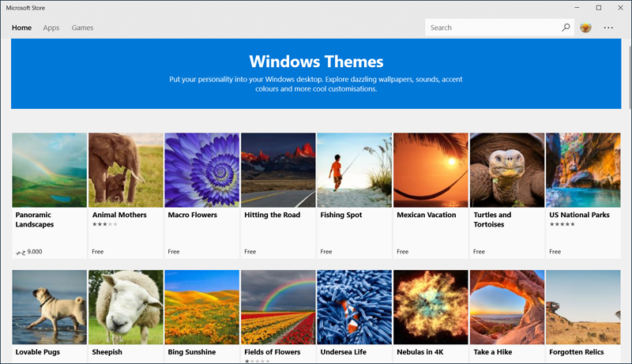
Task: Open Hitting the Road thumbnail
Action: pyautogui.click(x=278, y=170)
